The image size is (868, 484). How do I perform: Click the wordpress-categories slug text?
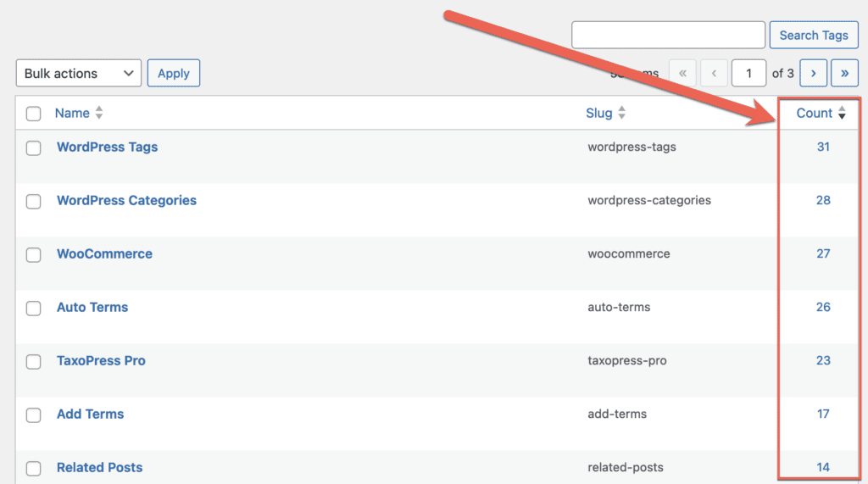point(649,201)
